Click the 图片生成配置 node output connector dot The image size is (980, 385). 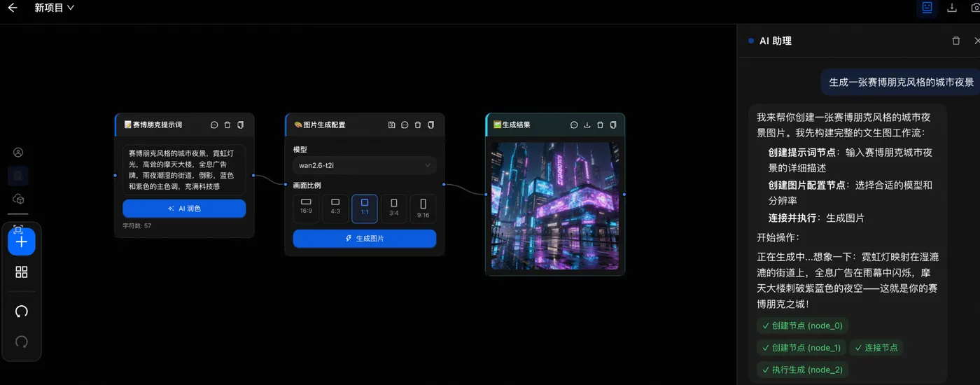[444, 184]
